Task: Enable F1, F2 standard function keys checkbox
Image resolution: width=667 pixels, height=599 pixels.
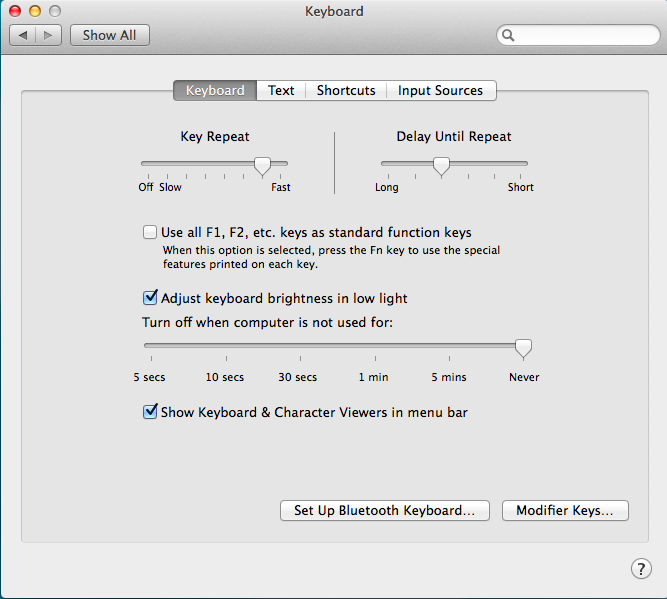Action: pos(150,232)
